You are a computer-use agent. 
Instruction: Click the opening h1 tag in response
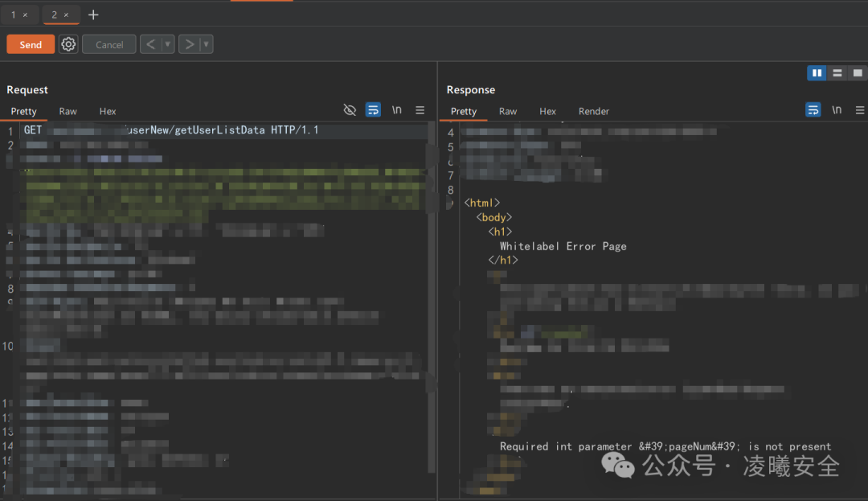click(x=500, y=232)
